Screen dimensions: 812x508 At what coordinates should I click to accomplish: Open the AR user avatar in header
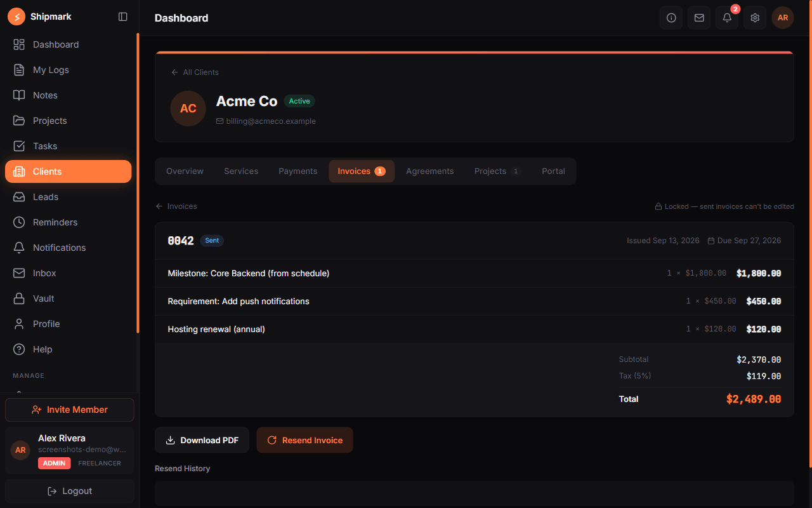click(783, 18)
